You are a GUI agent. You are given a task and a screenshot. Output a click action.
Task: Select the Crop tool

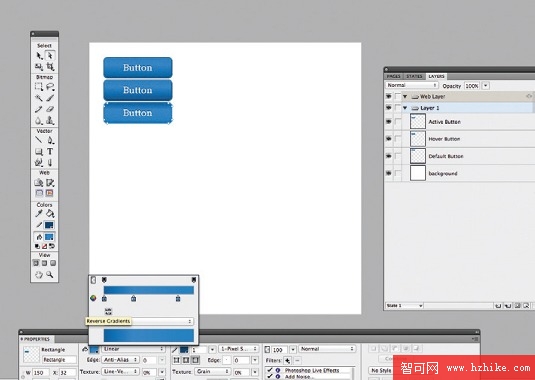pos(50,67)
